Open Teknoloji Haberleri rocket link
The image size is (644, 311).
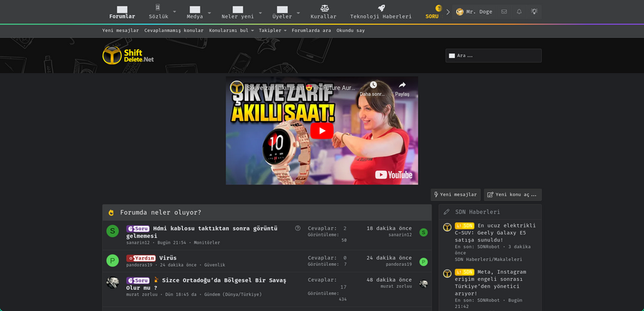pyautogui.click(x=381, y=12)
